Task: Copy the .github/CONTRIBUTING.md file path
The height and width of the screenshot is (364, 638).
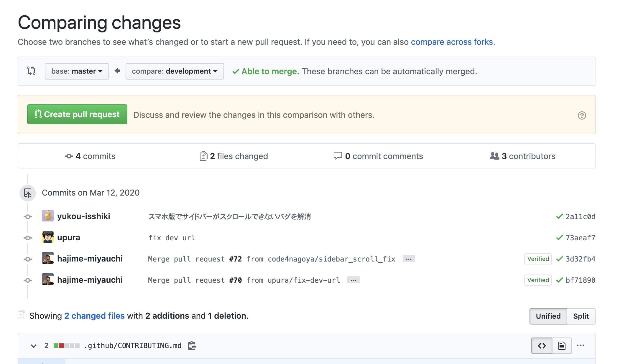Action: tap(192, 345)
